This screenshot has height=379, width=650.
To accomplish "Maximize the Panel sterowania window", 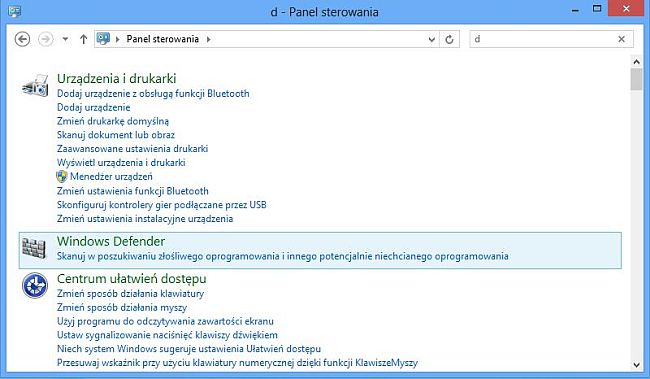I will [x=597, y=9].
